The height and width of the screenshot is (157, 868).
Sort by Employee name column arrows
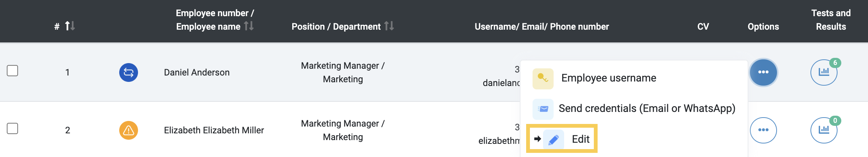[x=249, y=26]
